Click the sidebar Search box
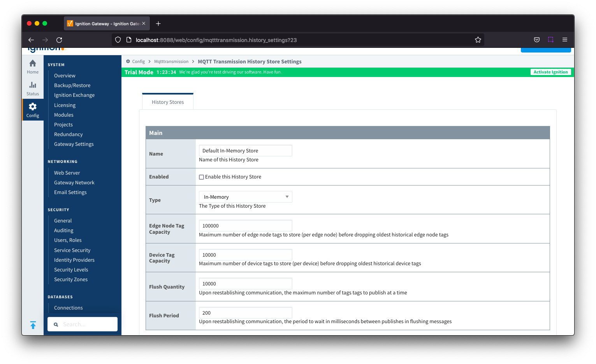 click(83, 324)
